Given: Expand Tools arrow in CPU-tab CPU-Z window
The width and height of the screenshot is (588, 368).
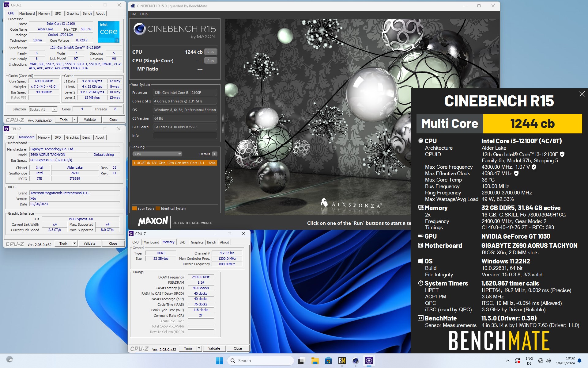Looking at the screenshot, I should click(x=75, y=120).
